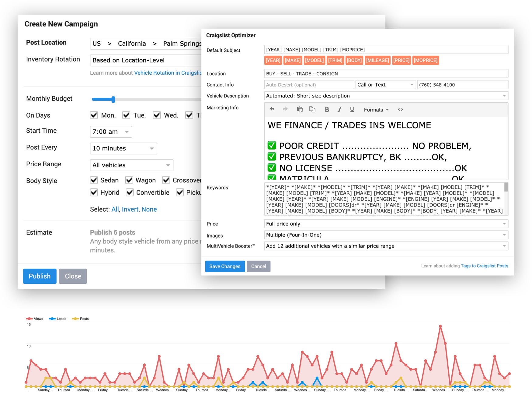
Task: Expand the MultiVehicle Booster dropdown
Action: [x=386, y=246]
